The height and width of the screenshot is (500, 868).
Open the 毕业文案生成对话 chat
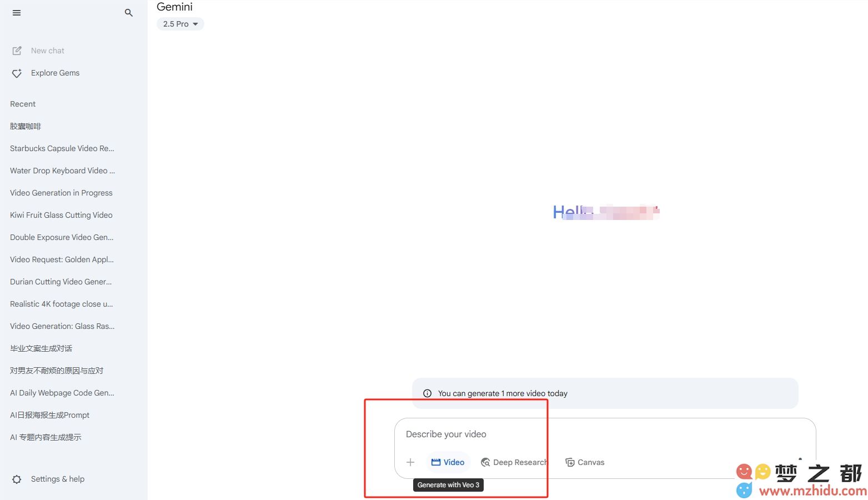point(41,348)
